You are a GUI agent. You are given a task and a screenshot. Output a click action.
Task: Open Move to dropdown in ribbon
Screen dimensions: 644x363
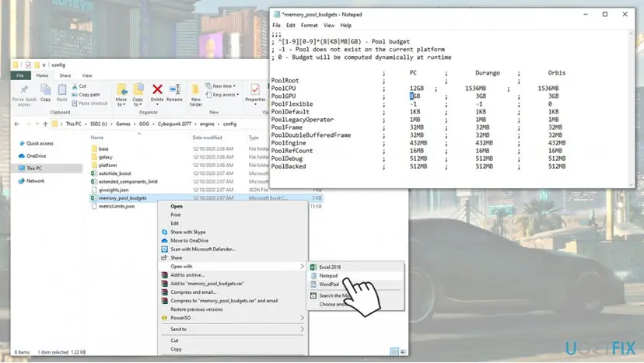point(121,103)
